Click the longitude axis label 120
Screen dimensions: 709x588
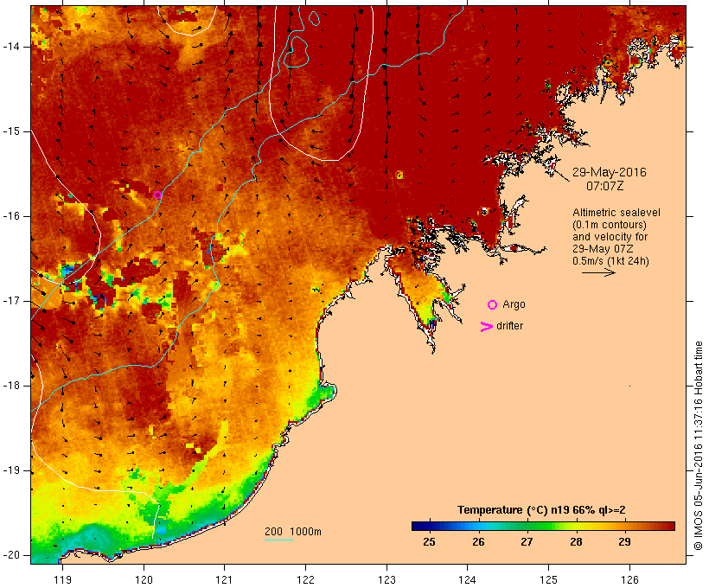pyautogui.click(x=144, y=579)
